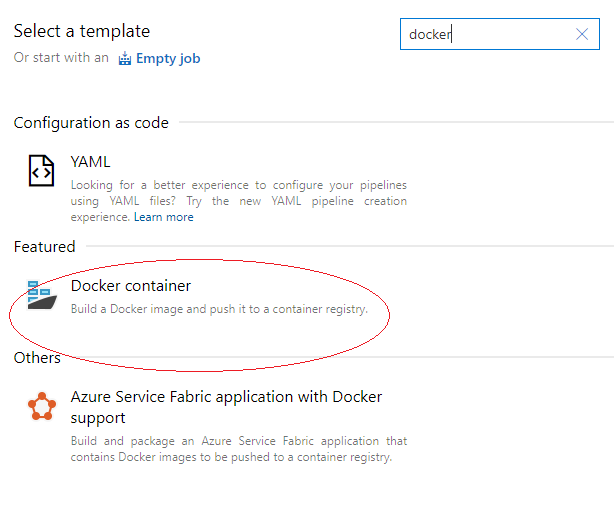Click the divider line beside Featured
Screen dimensions: 614x513
pyautogui.click(x=350, y=246)
